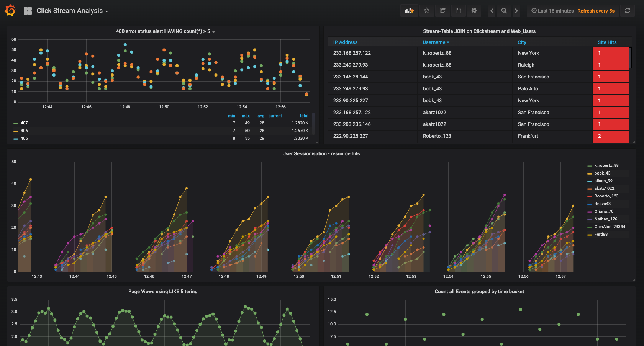
Task: Save the dashboard using the floppy disk icon
Action: [x=458, y=10]
